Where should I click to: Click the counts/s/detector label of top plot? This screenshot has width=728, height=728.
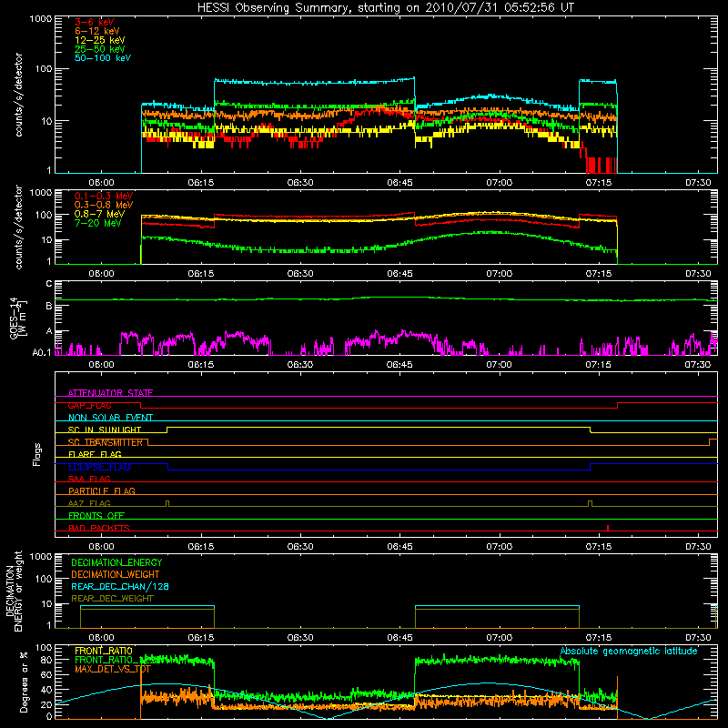pyautogui.click(x=19, y=95)
